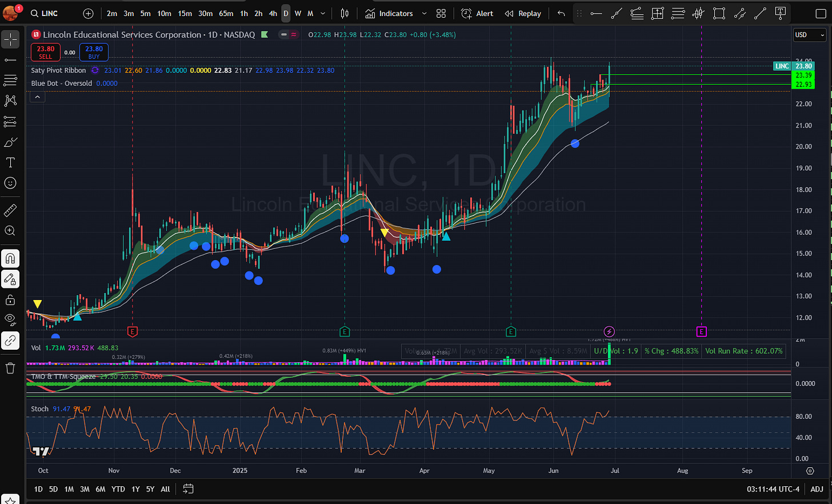Screen dimensions: 832x504
Task: Toggle ADJ adjusted data
Action: pyautogui.click(x=817, y=489)
